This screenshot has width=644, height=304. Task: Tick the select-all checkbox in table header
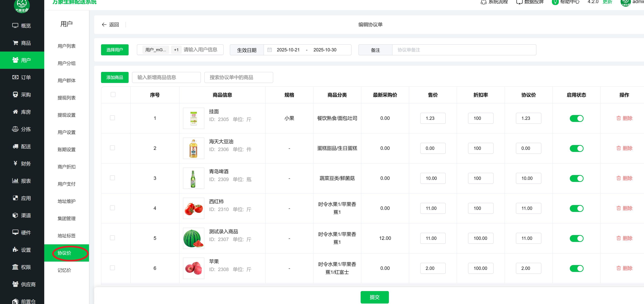(113, 94)
